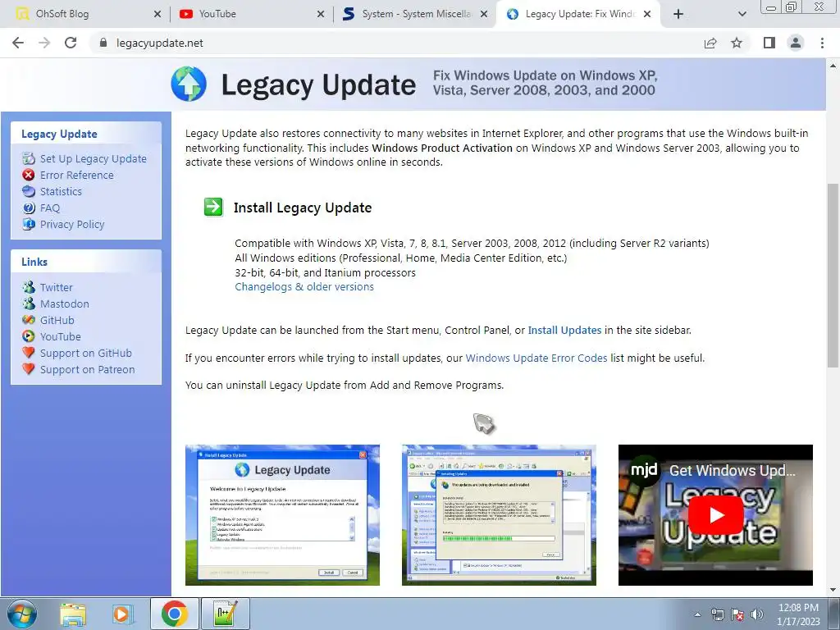The height and width of the screenshot is (630, 840).
Task: Open the Error Reference link
Action: tap(76, 175)
